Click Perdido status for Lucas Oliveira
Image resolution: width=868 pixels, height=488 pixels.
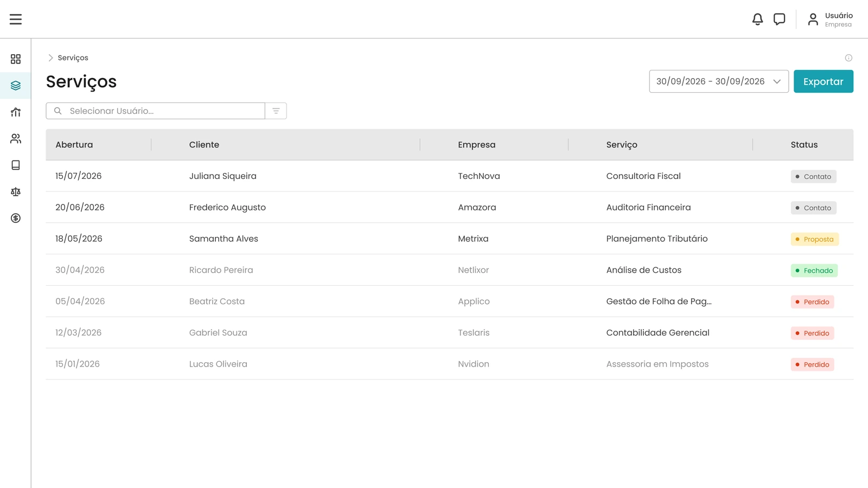pos(812,364)
